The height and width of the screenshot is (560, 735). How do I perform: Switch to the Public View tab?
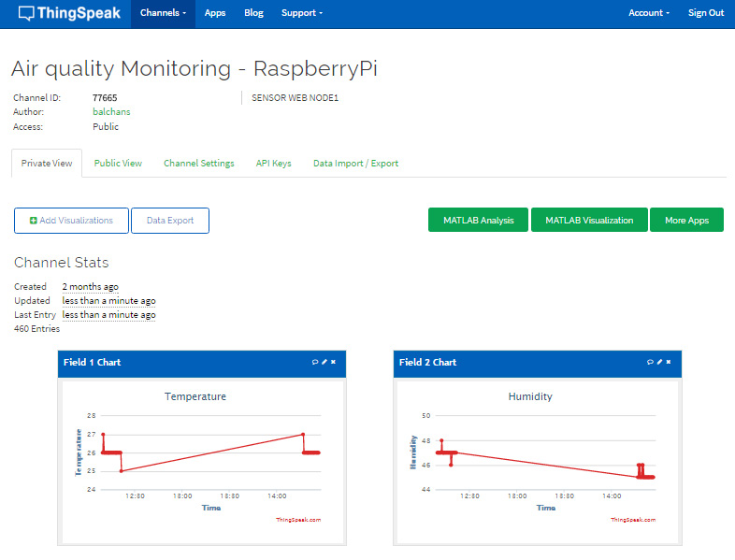tap(118, 163)
